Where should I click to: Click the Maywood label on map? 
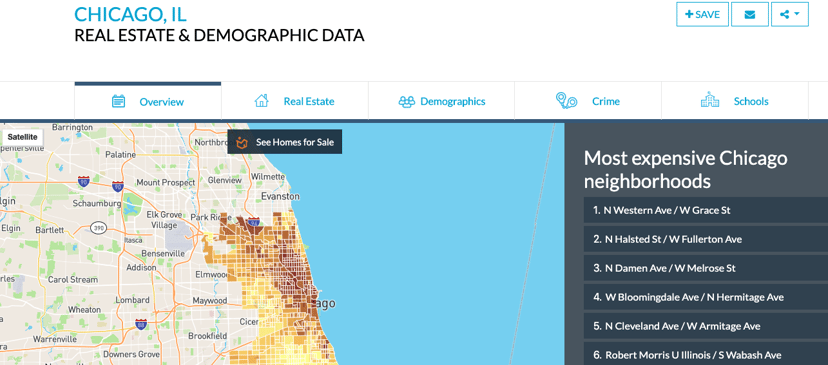click(x=209, y=301)
